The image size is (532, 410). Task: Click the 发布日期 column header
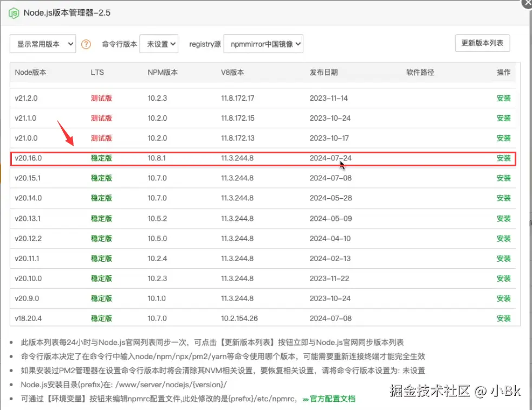tap(323, 72)
